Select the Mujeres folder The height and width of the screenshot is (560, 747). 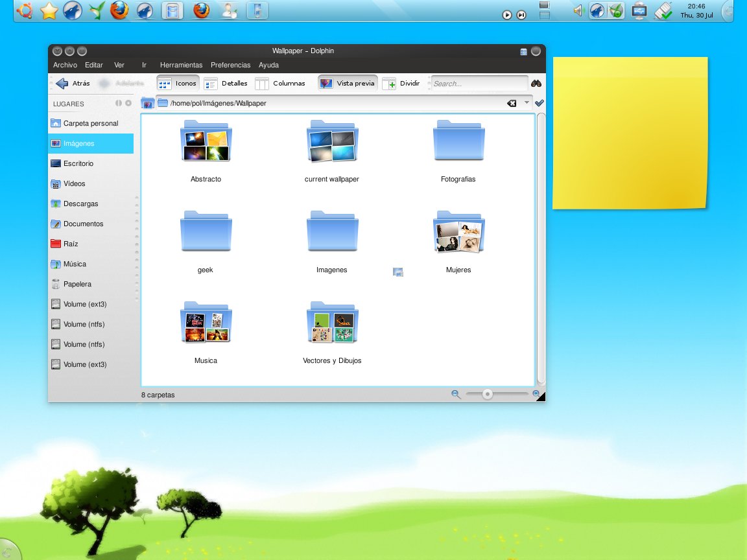point(458,241)
